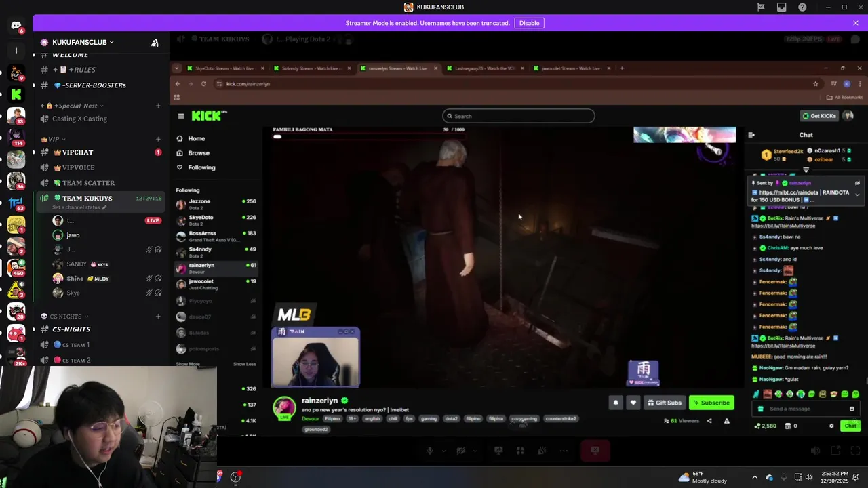Open Kick hamburger sidebar menu
Viewport: 868px width, 488px height.
181,116
